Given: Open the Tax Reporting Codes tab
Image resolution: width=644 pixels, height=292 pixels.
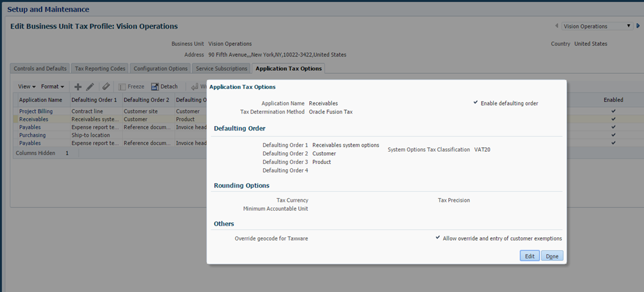Looking at the screenshot, I should pos(100,68).
